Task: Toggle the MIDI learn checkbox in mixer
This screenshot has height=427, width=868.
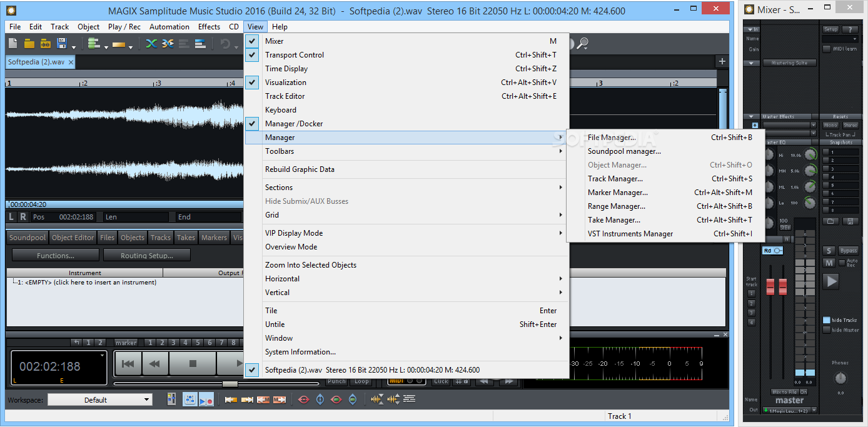Action: click(827, 49)
